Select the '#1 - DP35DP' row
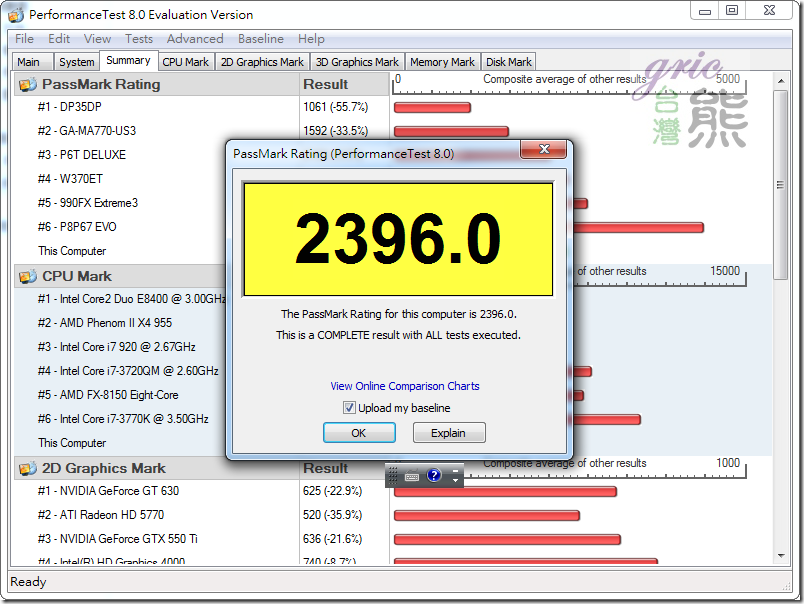The image size is (804, 604). 70,107
